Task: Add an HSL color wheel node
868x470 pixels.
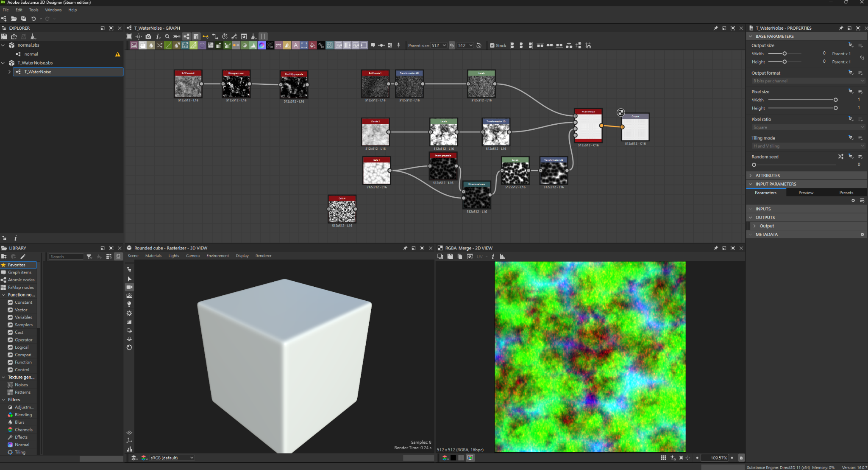Action: tap(262, 45)
